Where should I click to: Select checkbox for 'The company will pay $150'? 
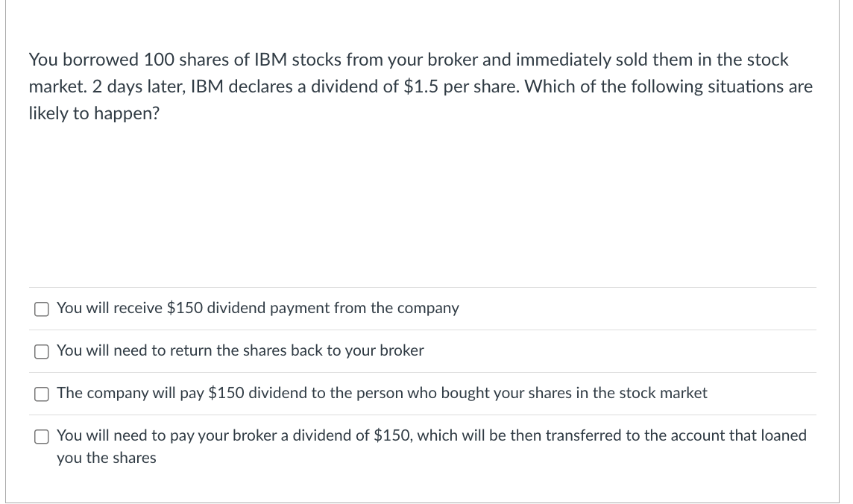point(41,394)
